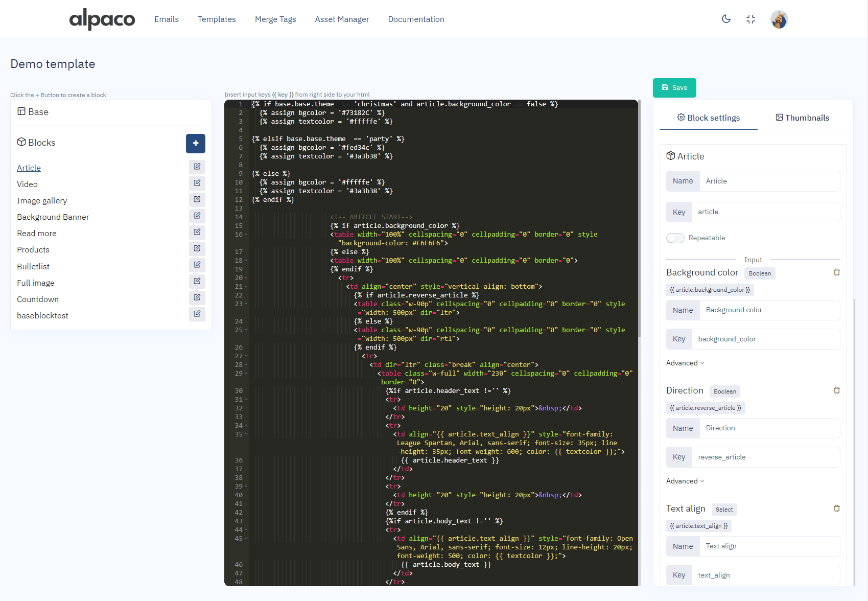The height and width of the screenshot is (601, 868).
Task: Click the Save button
Action: 674,88
